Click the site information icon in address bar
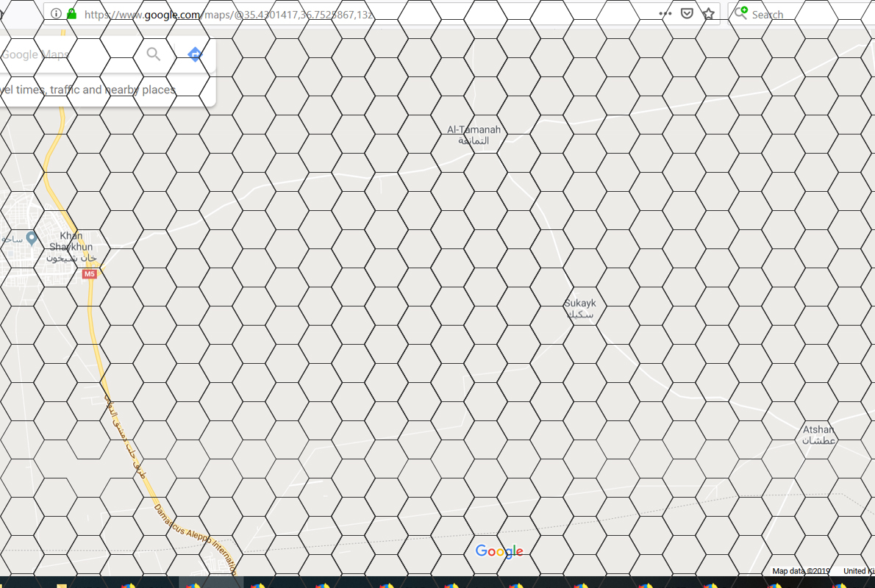This screenshot has height=588, width=875. [x=56, y=13]
